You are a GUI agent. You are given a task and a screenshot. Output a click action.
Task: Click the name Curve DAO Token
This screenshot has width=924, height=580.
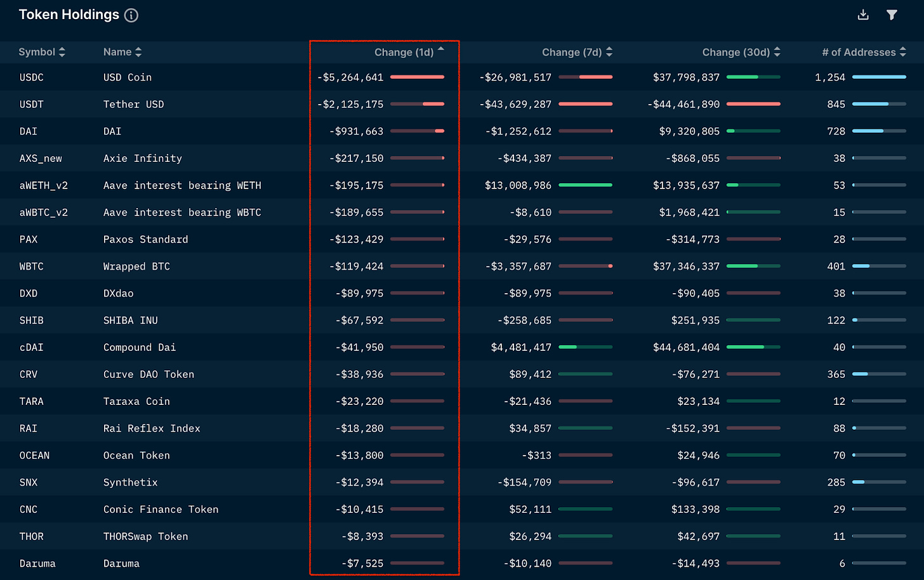click(149, 374)
